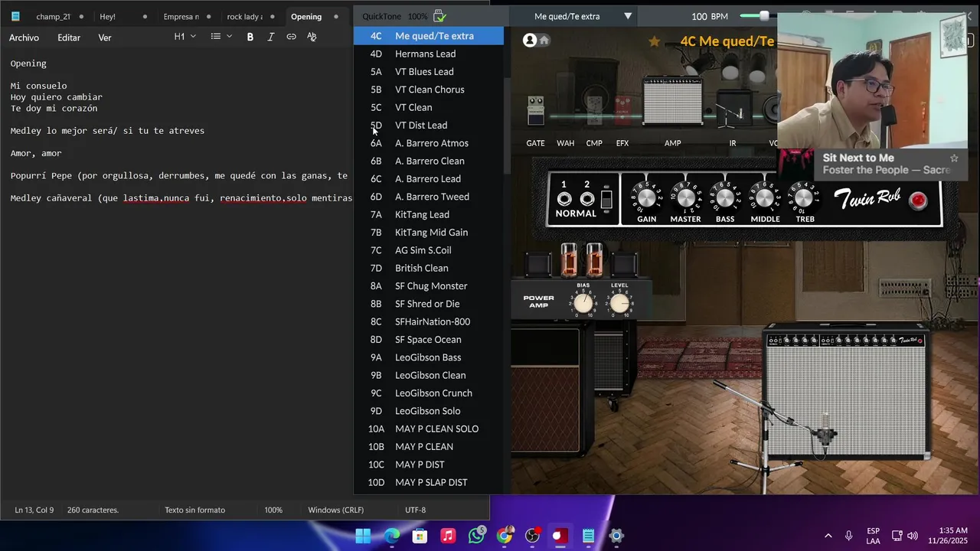The width and height of the screenshot is (980, 551).
Task: Click the Italic formatting icon in Notepad
Action: pos(270,37)
